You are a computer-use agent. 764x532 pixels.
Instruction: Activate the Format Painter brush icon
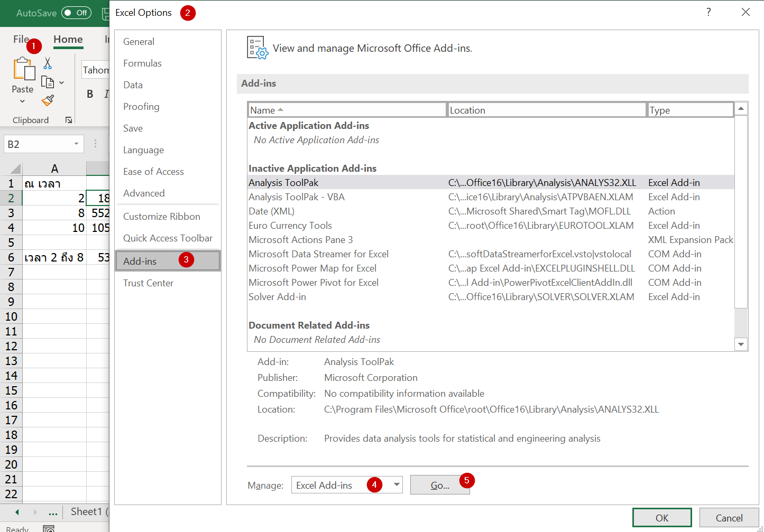(x=47, y=100)
